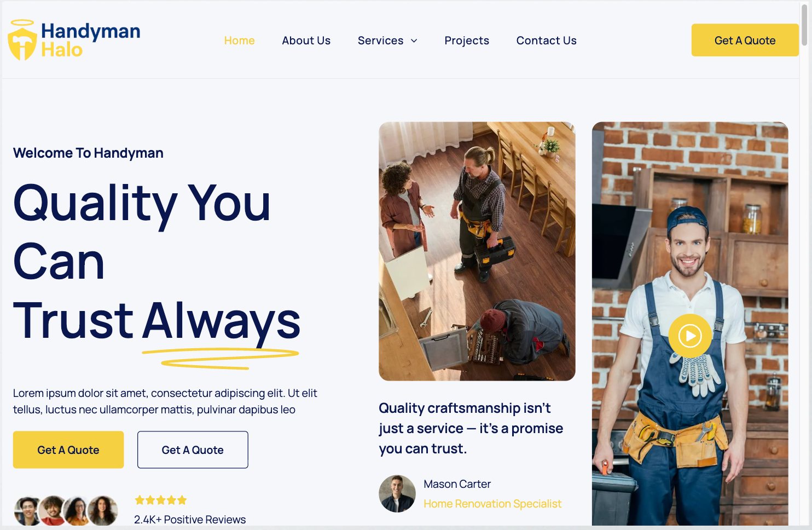Navigate to Contact Us
This screenshot has width=812, height=530.
coord(547,41)
